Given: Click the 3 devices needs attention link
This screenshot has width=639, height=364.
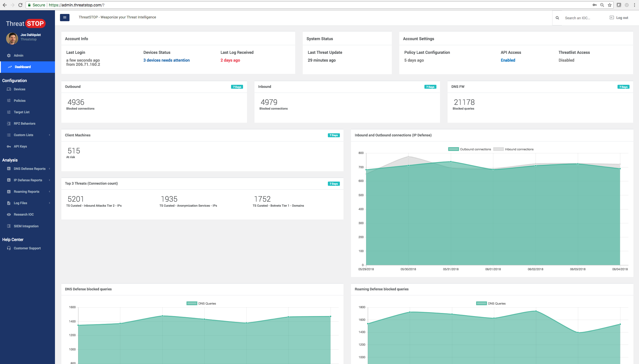Looking at the screenshot, I should 166,60.
